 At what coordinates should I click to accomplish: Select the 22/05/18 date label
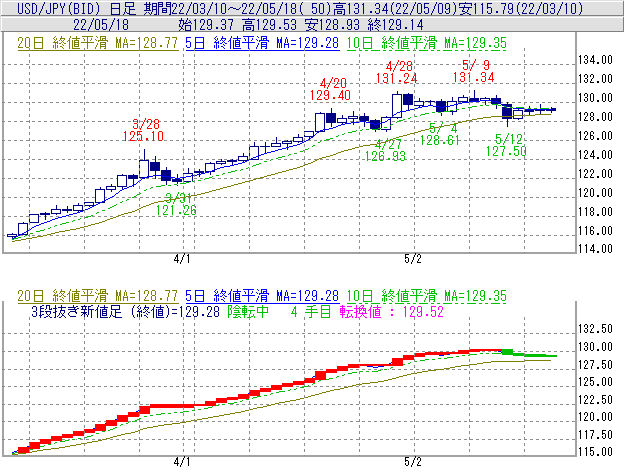[x=101, y=25]
